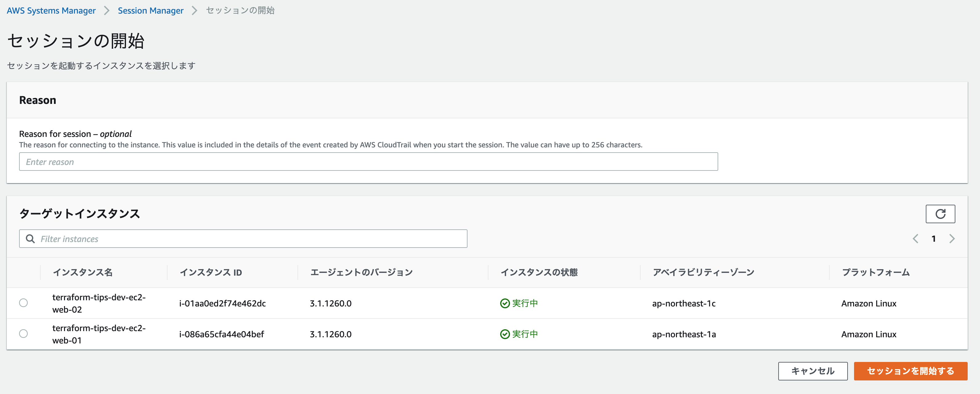
Task: Click the アベイラビリティーゾーン column header
Action: point(703,273)
